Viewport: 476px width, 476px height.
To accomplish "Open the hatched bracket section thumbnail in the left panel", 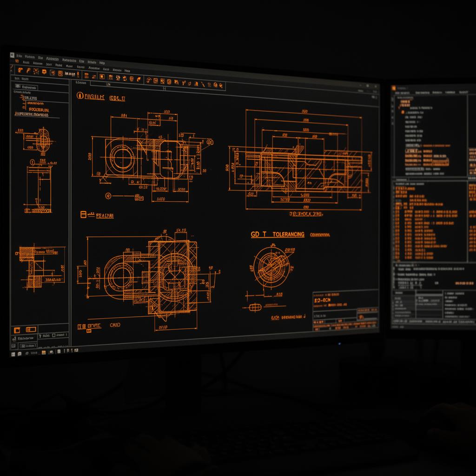I will 40,267.
